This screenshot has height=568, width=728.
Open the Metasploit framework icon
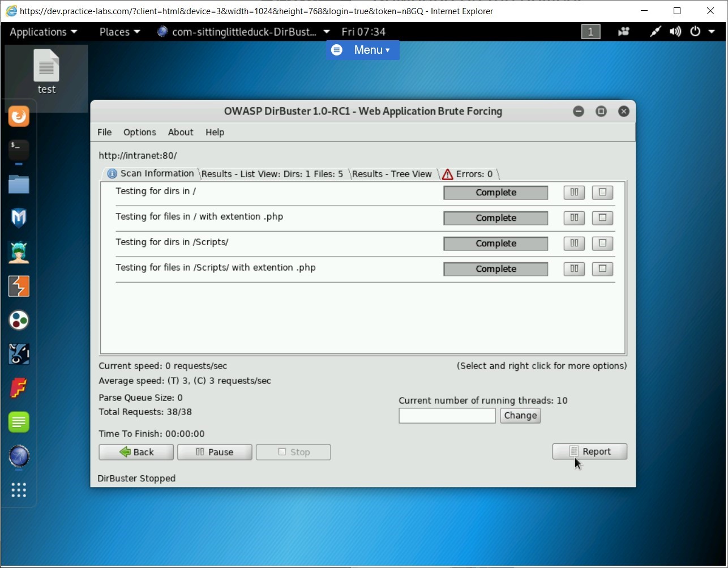tap(19, 218)
